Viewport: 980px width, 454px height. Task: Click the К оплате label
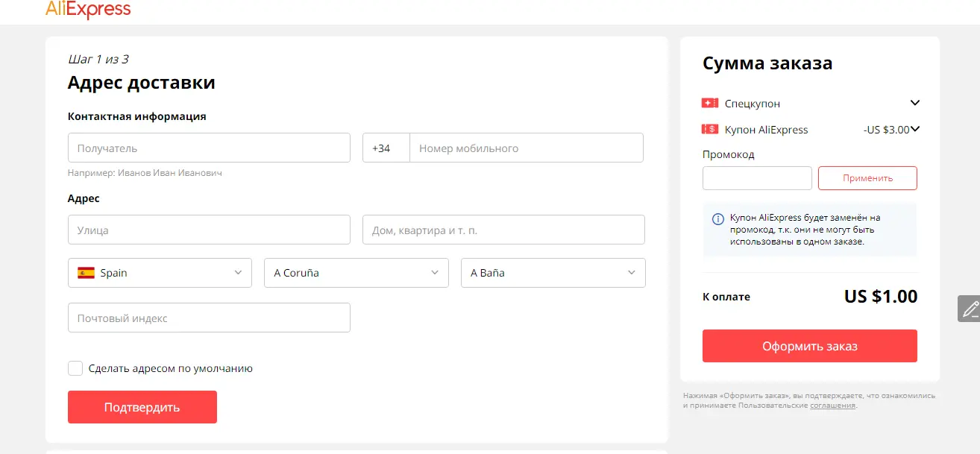726,297
